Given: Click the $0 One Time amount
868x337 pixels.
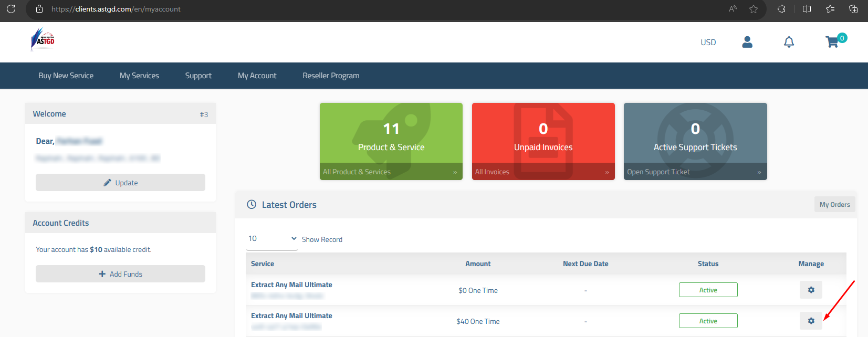Looking at the screenshot, I should click(x=478, y=290).
